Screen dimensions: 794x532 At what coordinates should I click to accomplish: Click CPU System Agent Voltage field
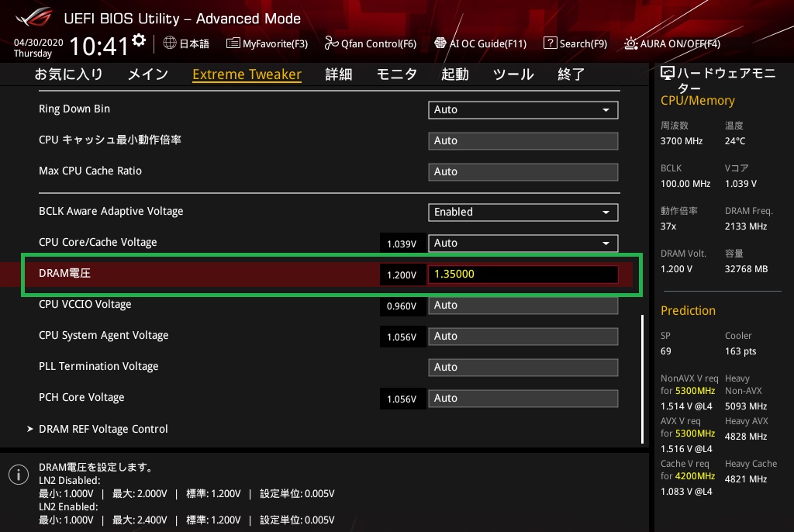coord(523,337)
